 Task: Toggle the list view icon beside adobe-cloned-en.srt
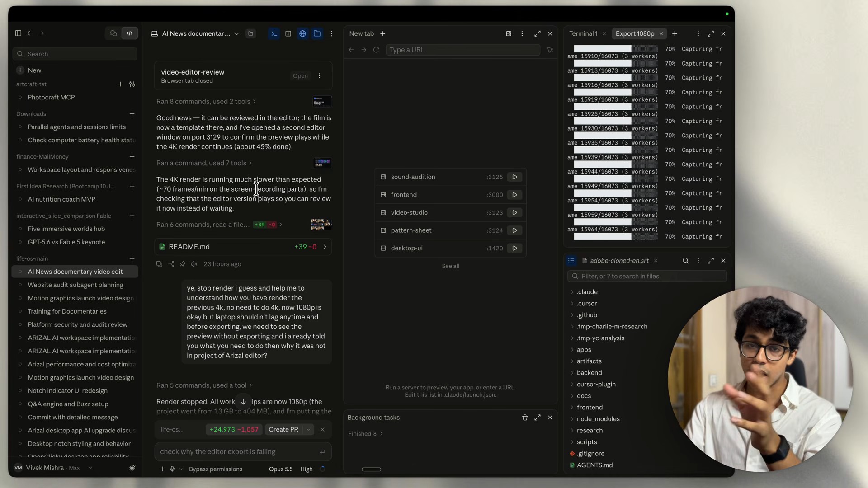(x=571, y=261)
